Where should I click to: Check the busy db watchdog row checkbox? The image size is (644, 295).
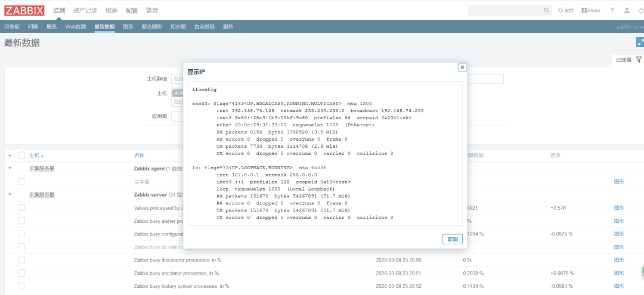click(x=22, y=247)
